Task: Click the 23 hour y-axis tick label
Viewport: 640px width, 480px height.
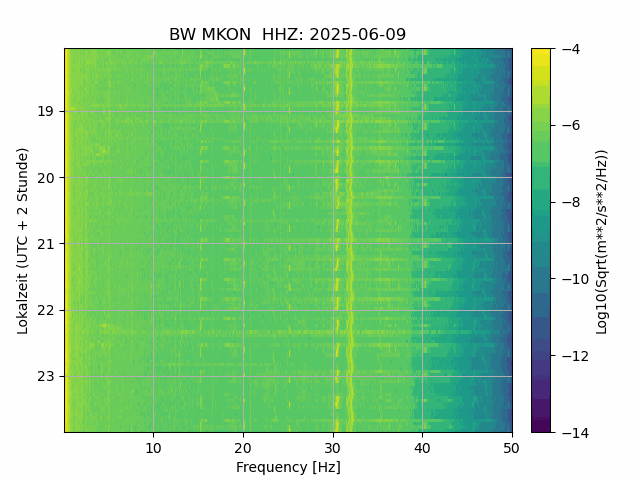Action: coord(45,376)
